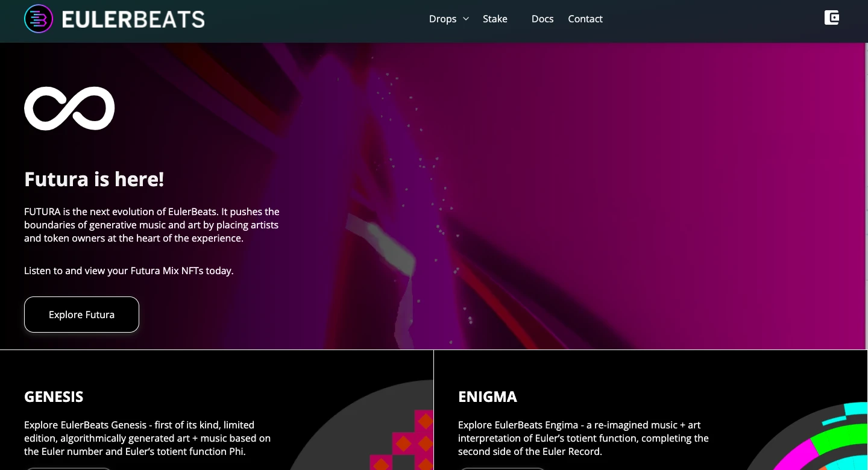Viewport: 868px width, 470px height.
Task: Click the white infinity symbol logo
Action: [69, 108]
